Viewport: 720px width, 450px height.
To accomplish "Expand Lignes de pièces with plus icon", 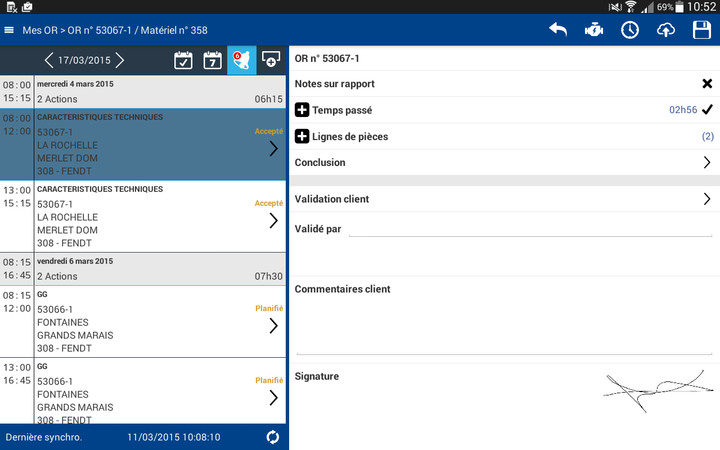I will tap(302, 136).
